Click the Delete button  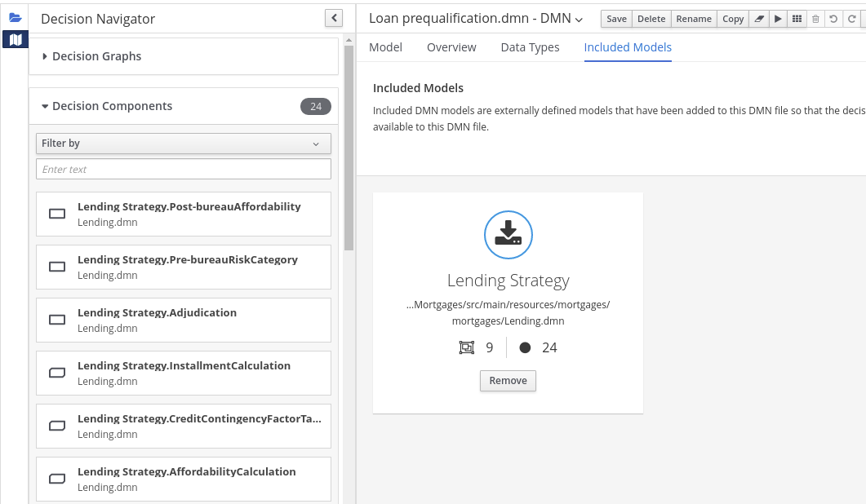point(651,19)
